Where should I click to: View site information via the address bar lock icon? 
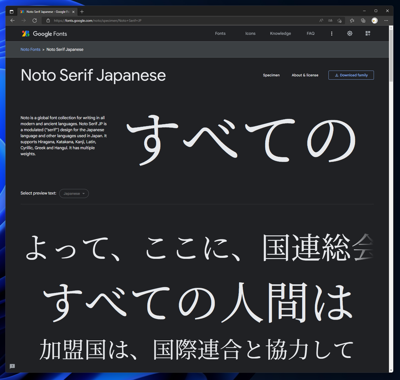point(48,21)
